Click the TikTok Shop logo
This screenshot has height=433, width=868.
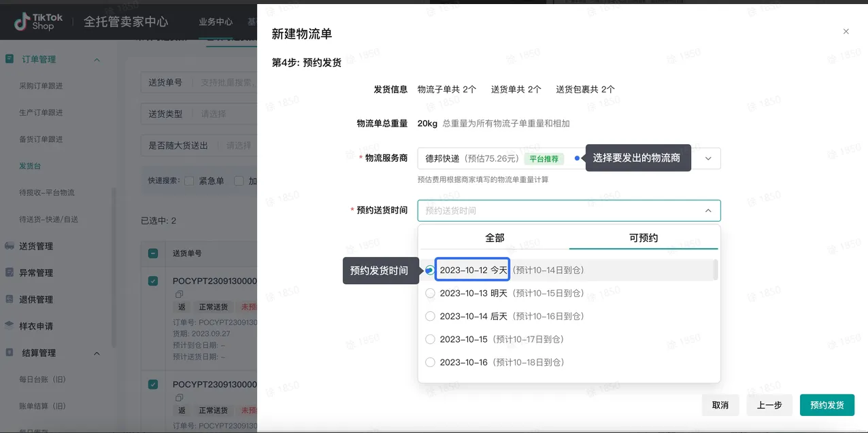click(39, 21)
